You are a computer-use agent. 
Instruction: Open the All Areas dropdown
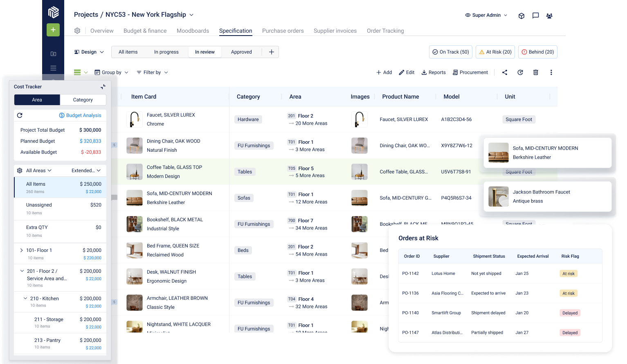(39, 171)
